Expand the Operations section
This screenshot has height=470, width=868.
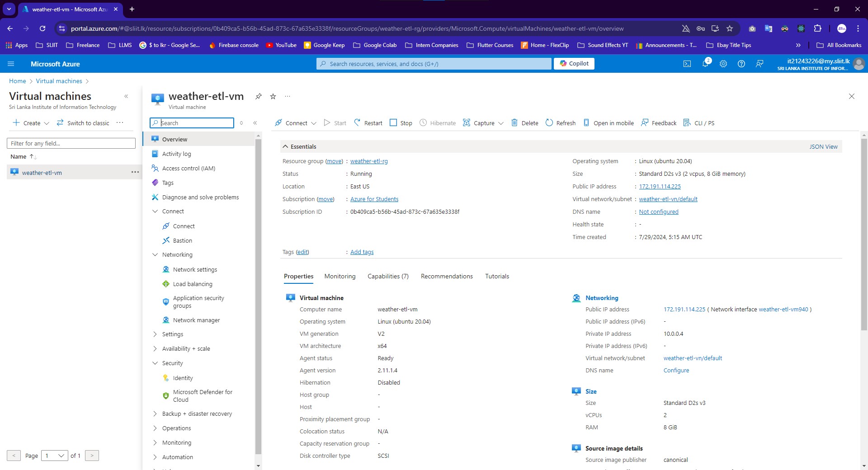[x=156, y=428]
